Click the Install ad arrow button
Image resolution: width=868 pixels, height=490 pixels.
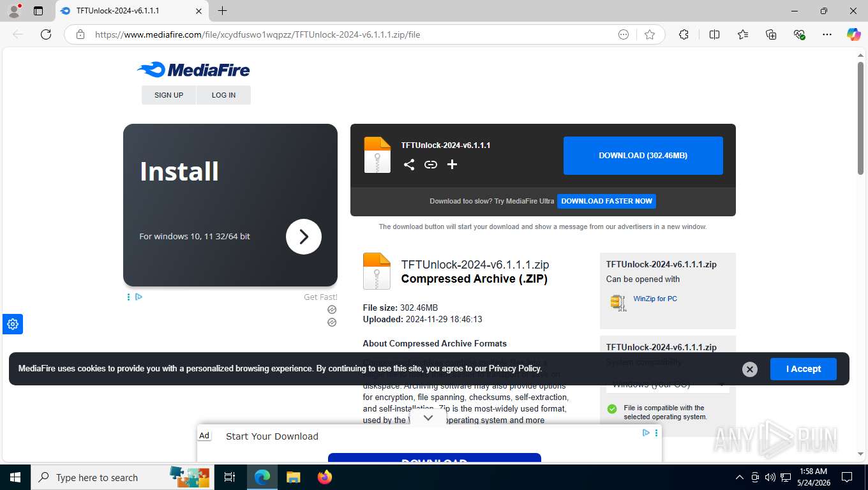[x=304, y=237]
